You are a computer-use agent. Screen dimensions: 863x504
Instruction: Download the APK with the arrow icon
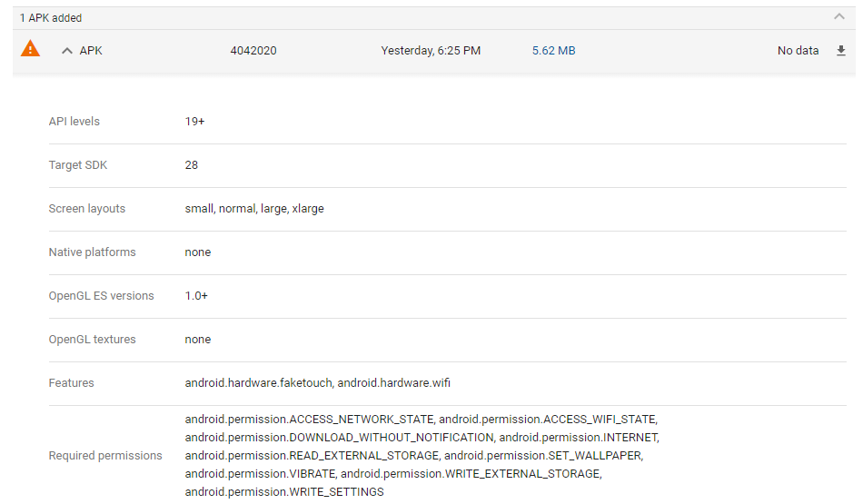[x=840, y=51]
